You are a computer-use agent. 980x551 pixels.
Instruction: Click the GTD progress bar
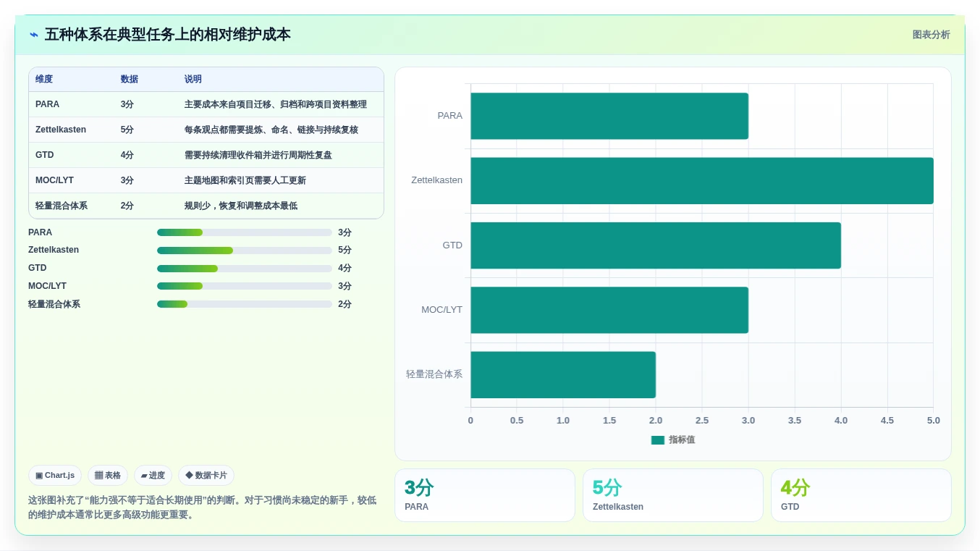click(x=245, y=269)
